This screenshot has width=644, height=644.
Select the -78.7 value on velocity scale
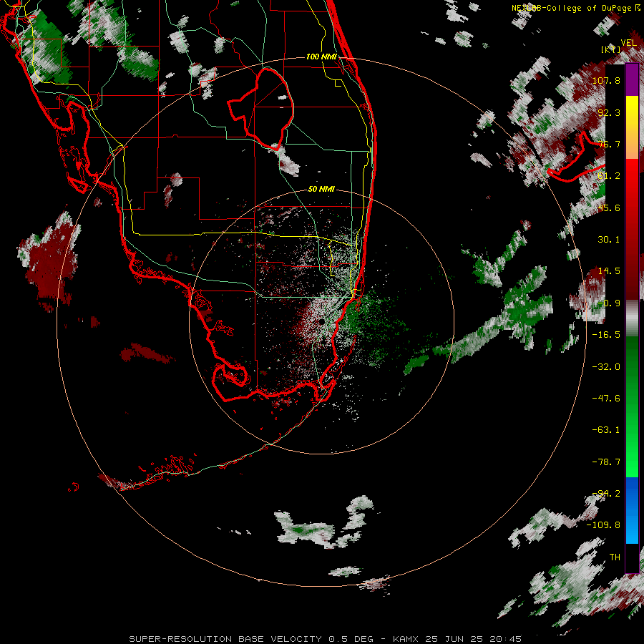pyautogui.click(x=606, y=462)
